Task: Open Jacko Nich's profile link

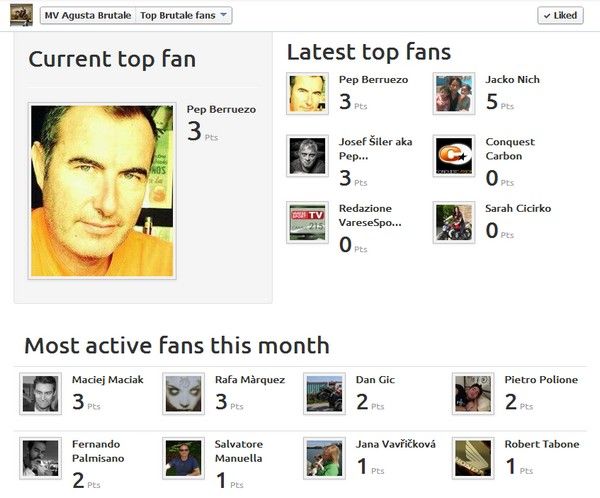Action: (512, 79)
